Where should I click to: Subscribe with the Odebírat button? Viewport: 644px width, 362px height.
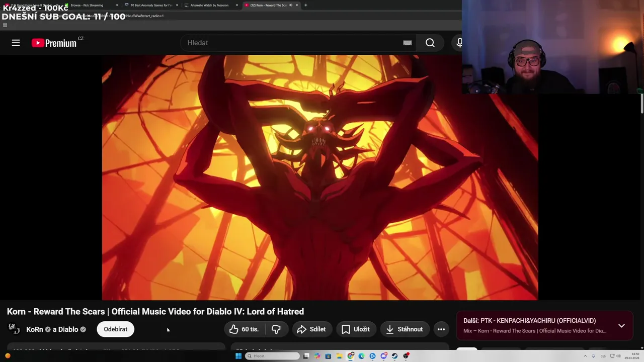point(115,329)
